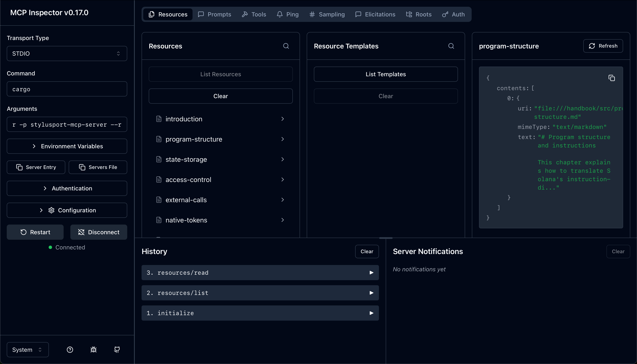Image resolution: width=637 pixels, height=364 pixels.
Task: Click the Resource Templates search icon
Action: (x=451, y=46)
